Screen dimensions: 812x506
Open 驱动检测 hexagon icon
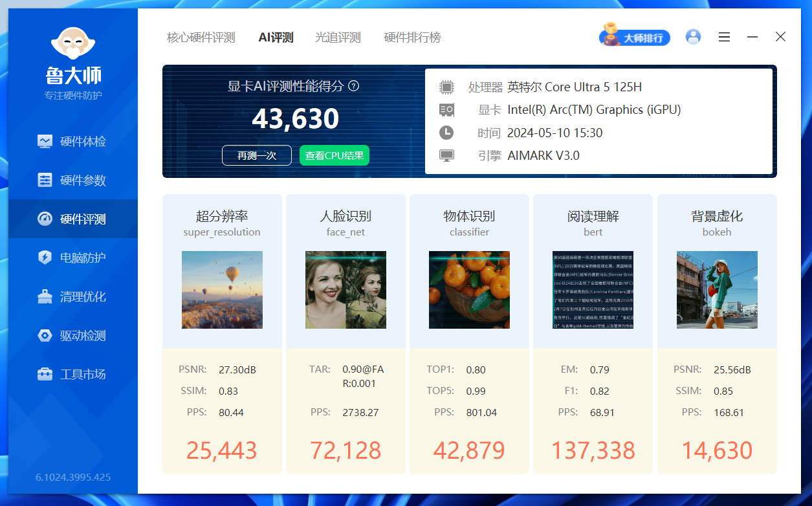[x=45, y=335]
